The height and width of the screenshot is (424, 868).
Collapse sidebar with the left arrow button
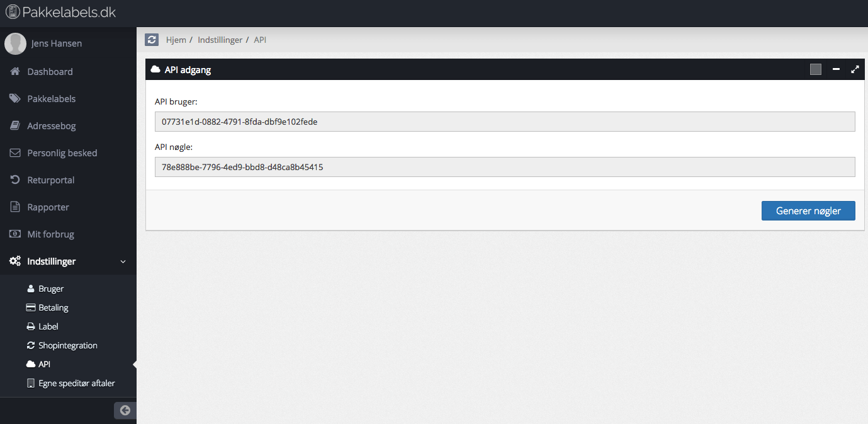tap(125, 411)
